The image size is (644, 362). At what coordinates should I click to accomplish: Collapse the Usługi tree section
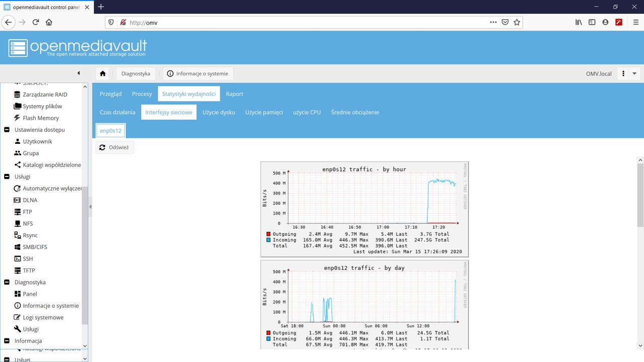coord(7,176)
